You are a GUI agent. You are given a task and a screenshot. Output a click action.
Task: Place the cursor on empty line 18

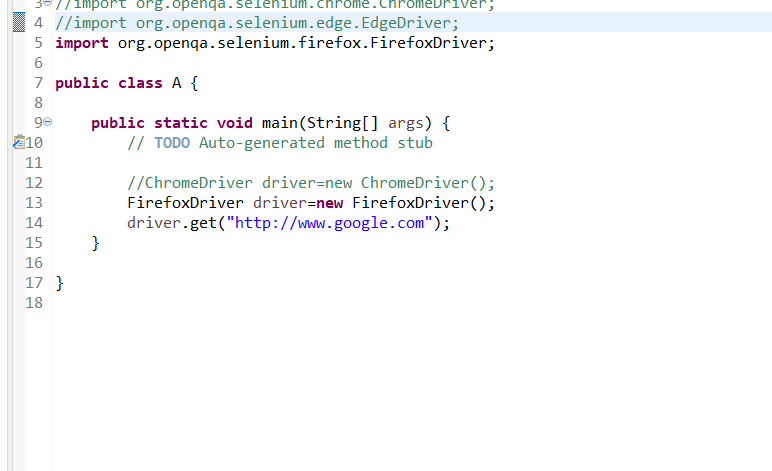200,303
